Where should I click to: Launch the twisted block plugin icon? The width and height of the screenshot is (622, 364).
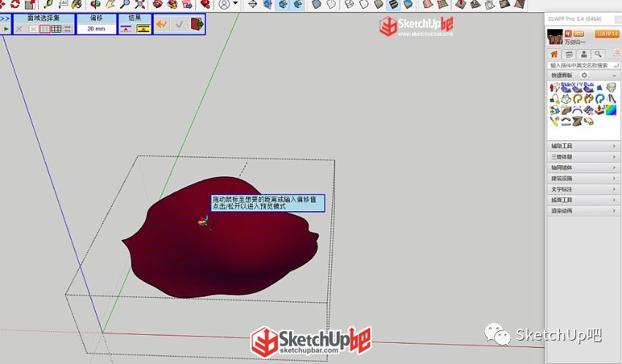[x=577, y=121]
